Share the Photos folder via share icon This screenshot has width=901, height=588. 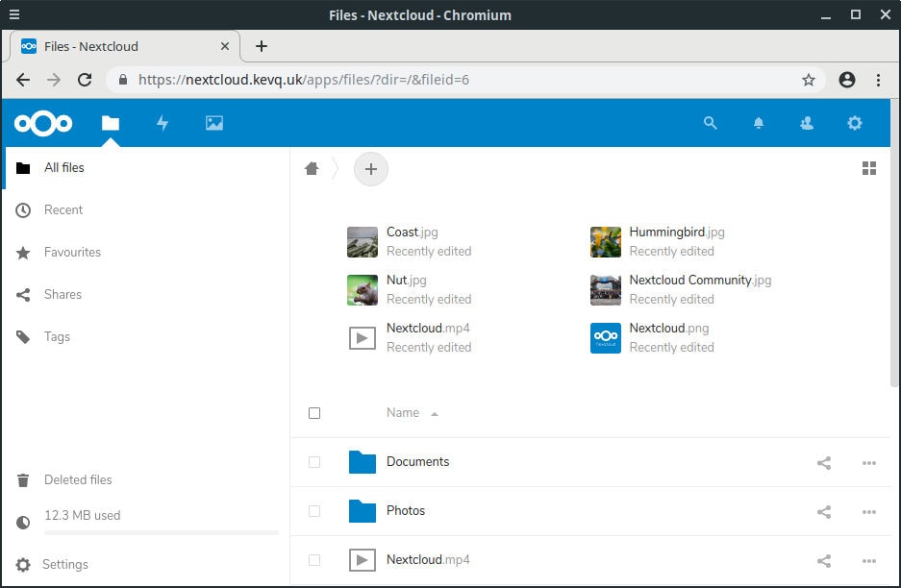point(824,511)
